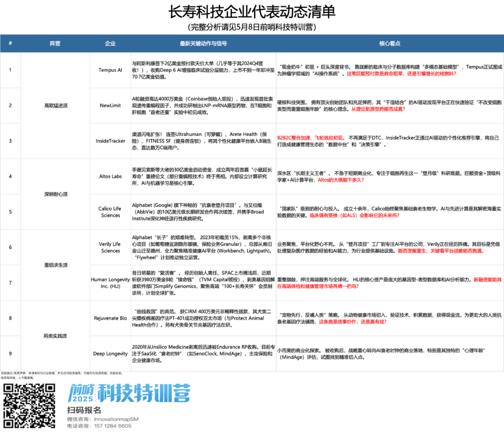Select the InsideTracker company cell

[x=110, y=141]
